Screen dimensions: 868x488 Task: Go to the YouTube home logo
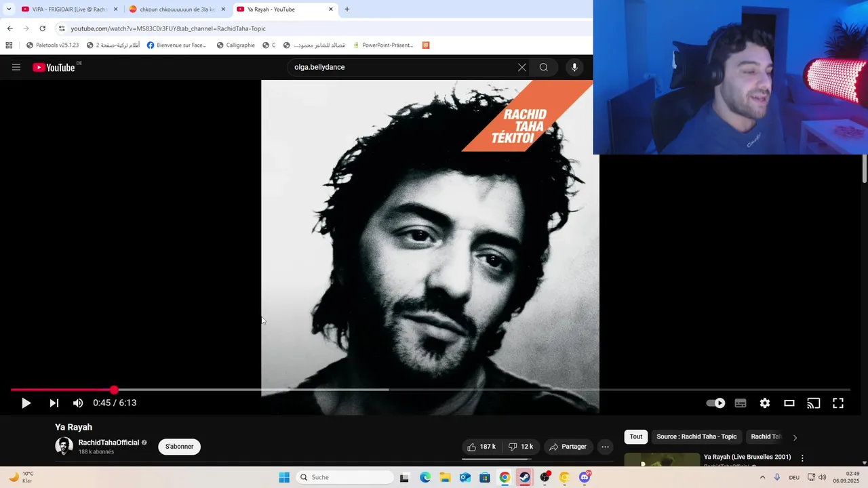click(54, 67)
